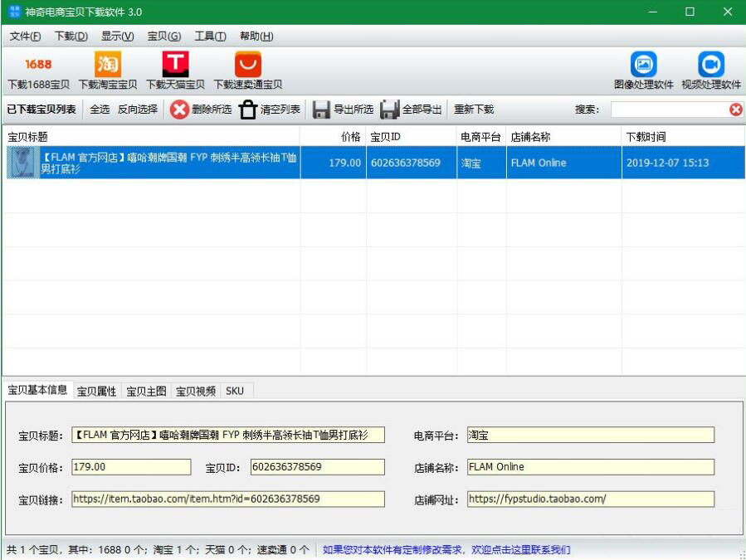Screen dimensions: 746x560
Task: Click the Taobao download icon
Action: (108, 64)
